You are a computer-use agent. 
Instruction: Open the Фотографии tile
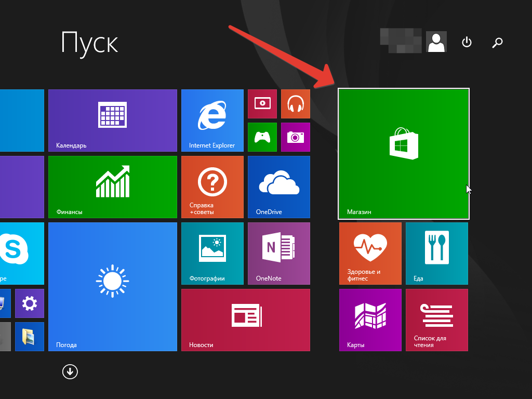(x=212, y=254)
